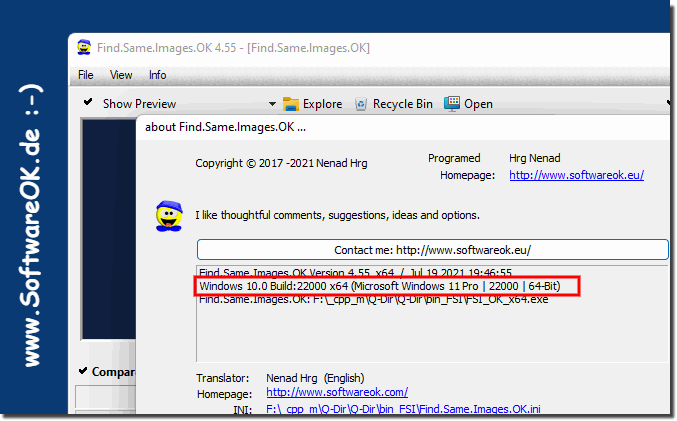
Task: Click the Open monitor icon in the toolbar
Action: coord(452,104)
